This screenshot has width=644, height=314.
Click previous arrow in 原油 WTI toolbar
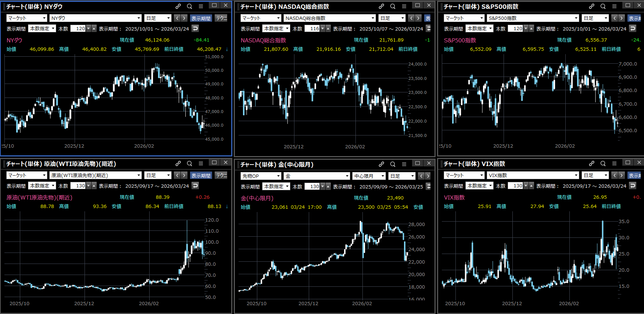177,175
